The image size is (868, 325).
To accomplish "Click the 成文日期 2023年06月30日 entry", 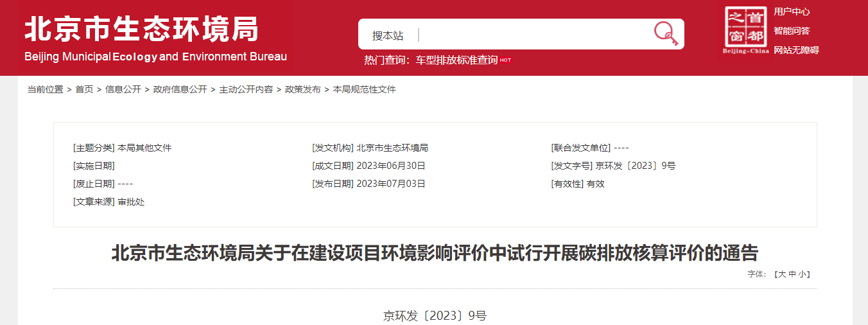I will (x=369, y=166).
